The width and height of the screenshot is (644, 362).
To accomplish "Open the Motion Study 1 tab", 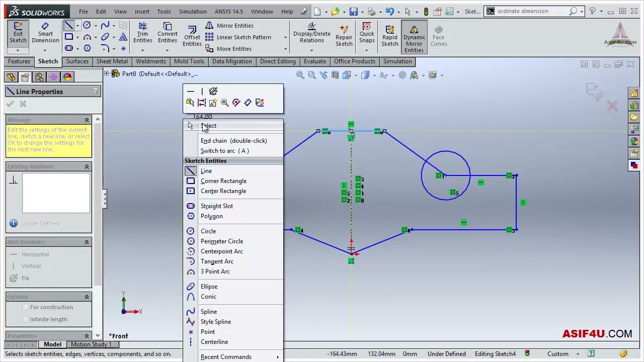I will click(91, 344).
